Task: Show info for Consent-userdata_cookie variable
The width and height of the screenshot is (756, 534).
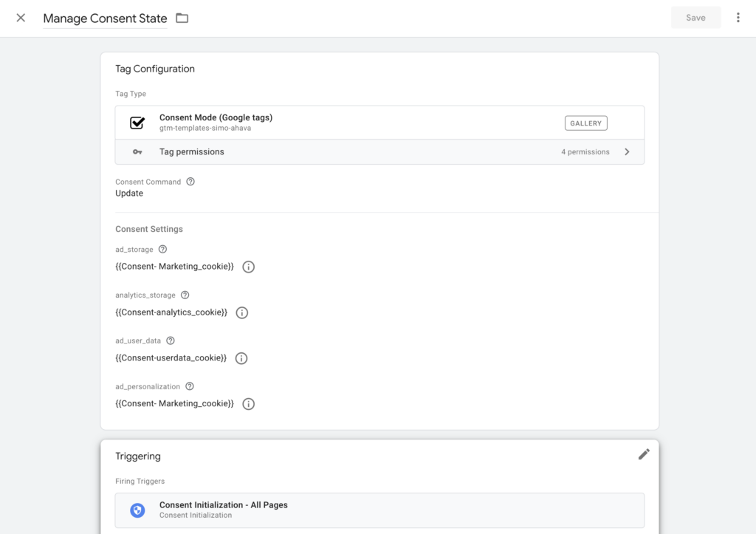Action: click(241, 358)
